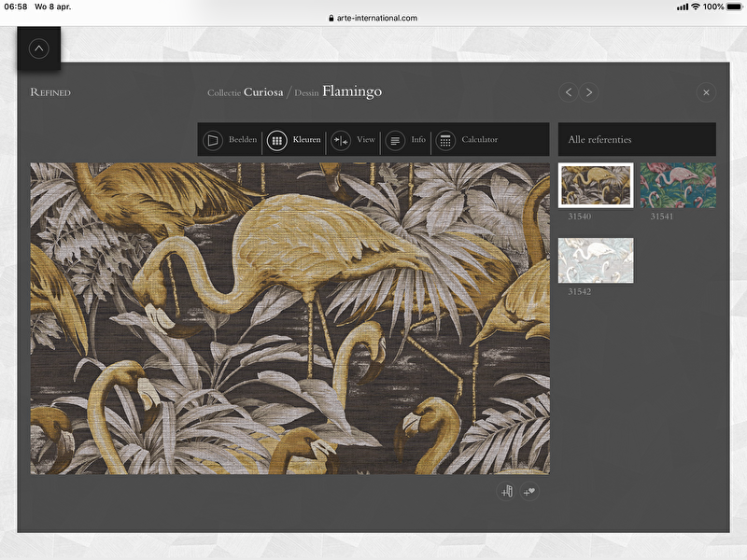Image resolution: width=747 pixels, height=560 pixels.
Task: Open the Info lines icon
Action: pyautogui.click(x=395, y=140)
